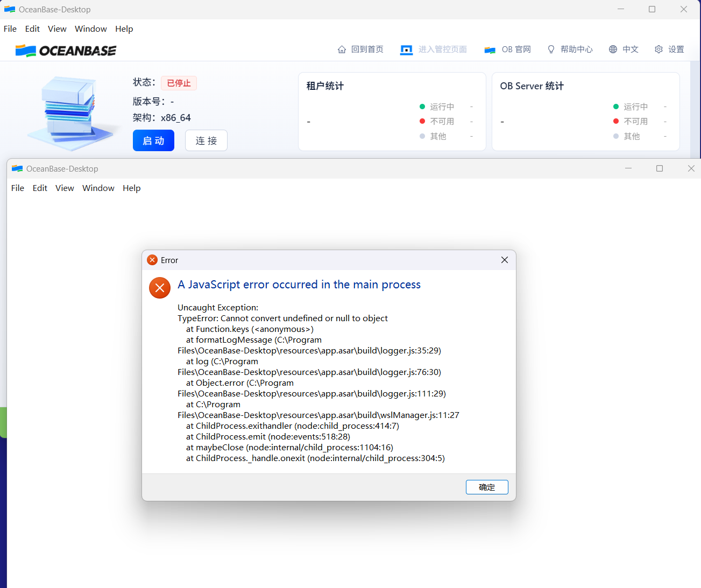Click the home icon beside 回到首页

[342, 49]
